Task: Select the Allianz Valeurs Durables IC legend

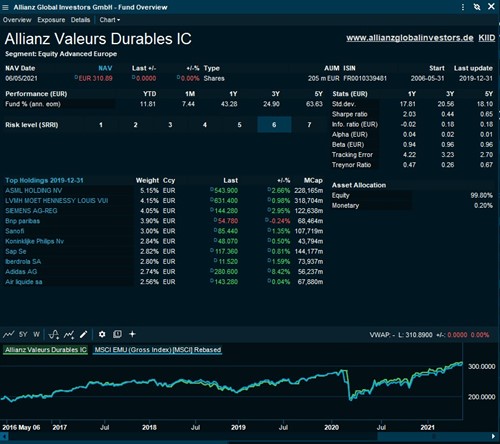Action: tap(46, 350)
